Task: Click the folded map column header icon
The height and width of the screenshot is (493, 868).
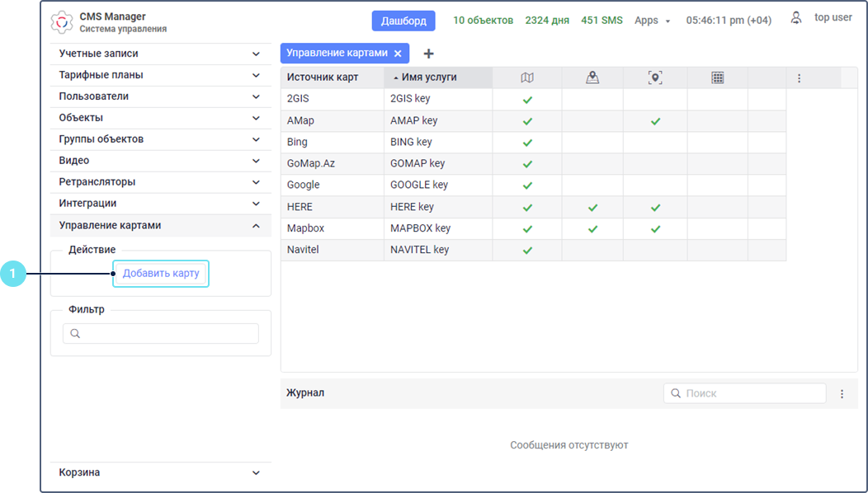Action: coord(527,77)
